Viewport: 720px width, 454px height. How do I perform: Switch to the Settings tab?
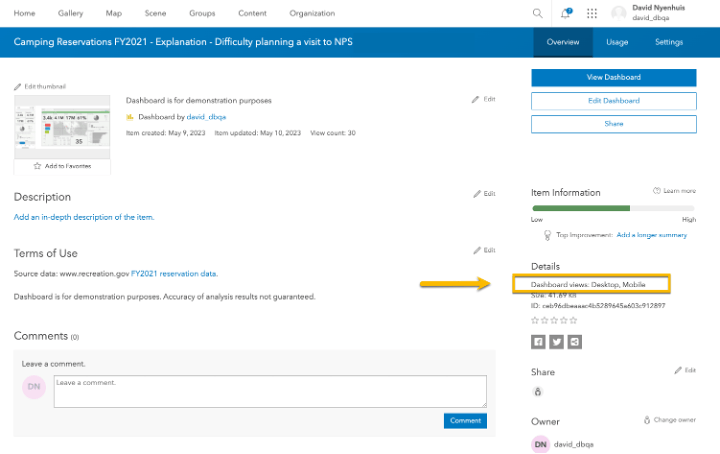[669, 42]
